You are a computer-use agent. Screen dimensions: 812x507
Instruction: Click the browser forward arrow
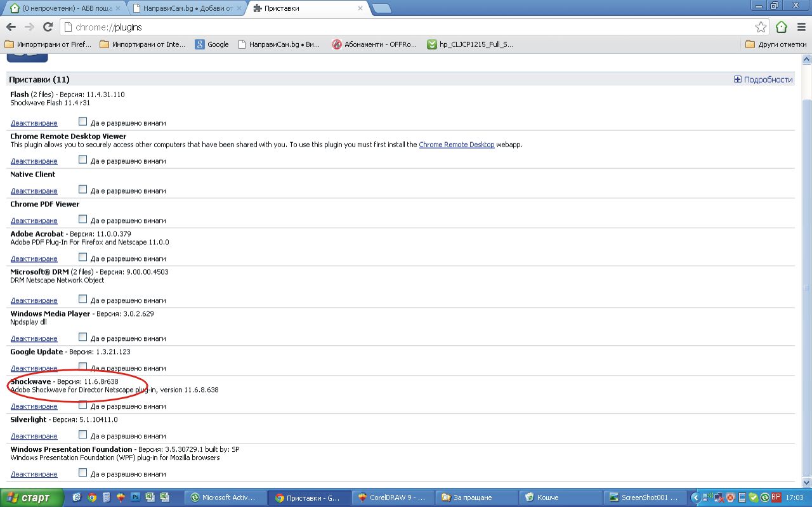point(29,27)
